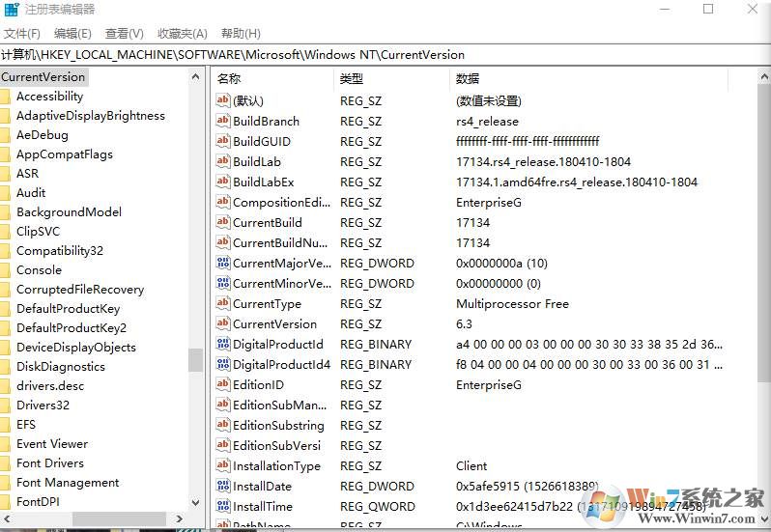Click the Registry Editor app icon in title bar

(12, 9)
